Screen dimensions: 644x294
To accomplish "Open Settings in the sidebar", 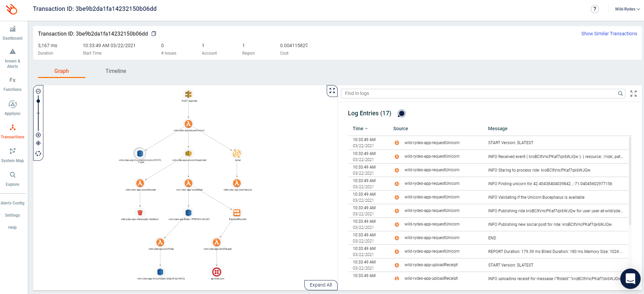I will point(13,215).
